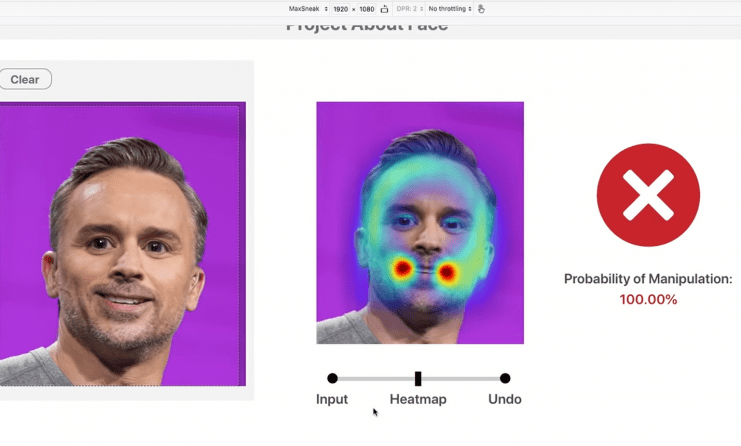Click the Undo label under the slider
741x446 pixels.
click(x=505, y=399)
